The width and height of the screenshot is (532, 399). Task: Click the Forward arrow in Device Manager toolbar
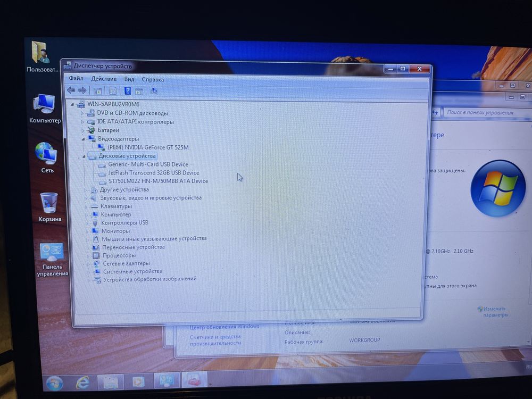82,90
